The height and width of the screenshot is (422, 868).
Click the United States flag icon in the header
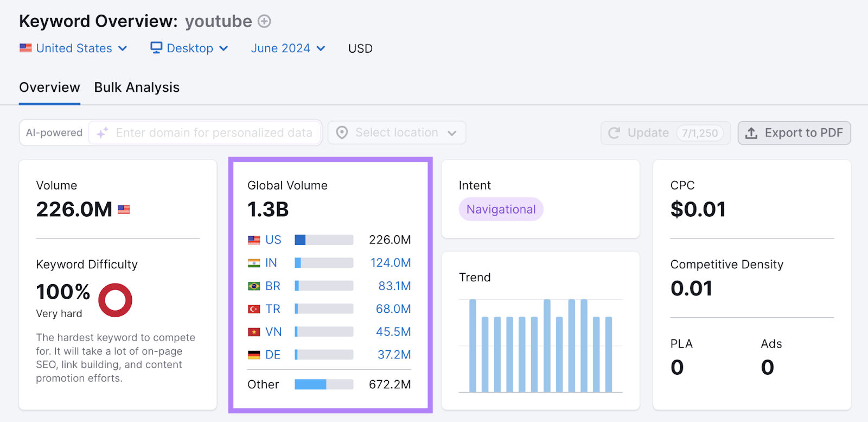pyautogui.click(x=25, y=48)
